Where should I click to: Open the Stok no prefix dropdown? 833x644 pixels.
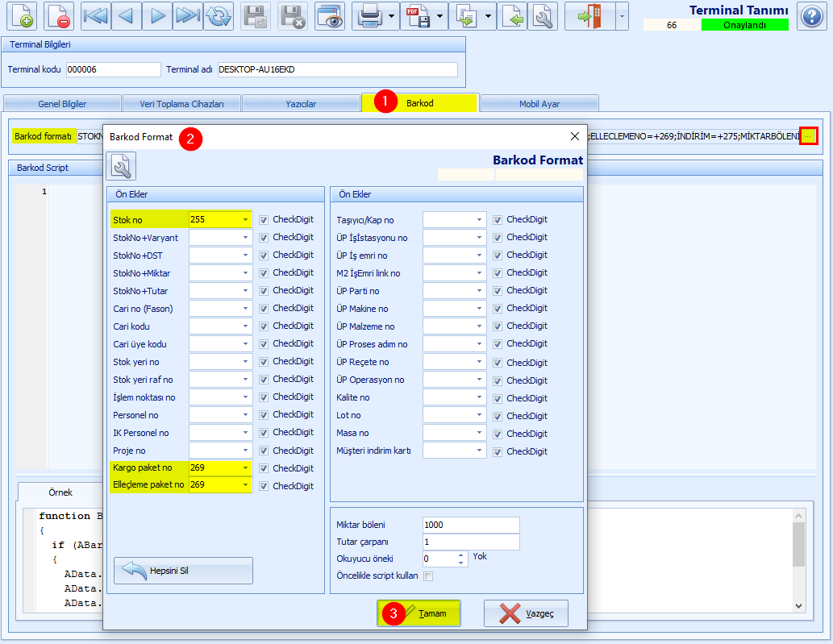coord(245,219)
